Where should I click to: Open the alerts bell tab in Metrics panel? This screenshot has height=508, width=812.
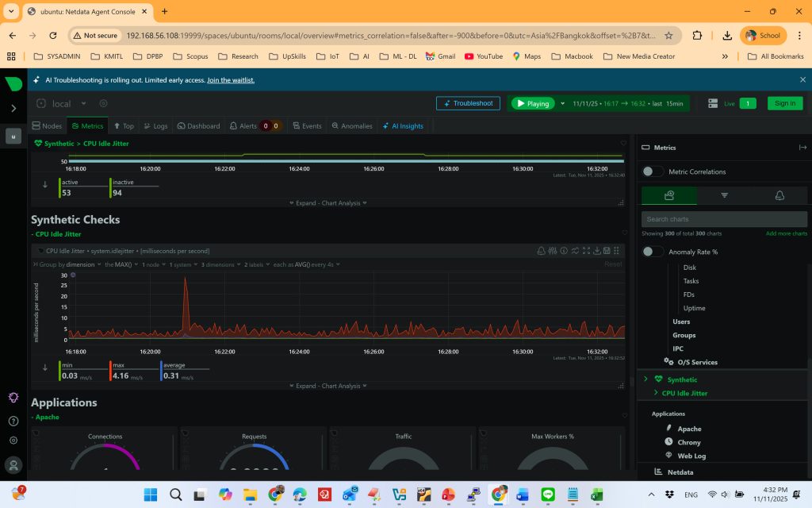tap(779, 195)
